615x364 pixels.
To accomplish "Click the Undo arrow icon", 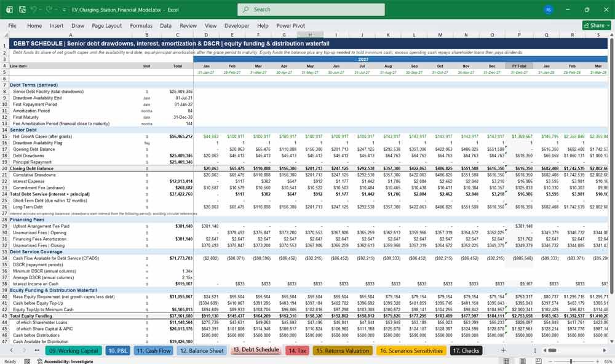I will (34, 9).
